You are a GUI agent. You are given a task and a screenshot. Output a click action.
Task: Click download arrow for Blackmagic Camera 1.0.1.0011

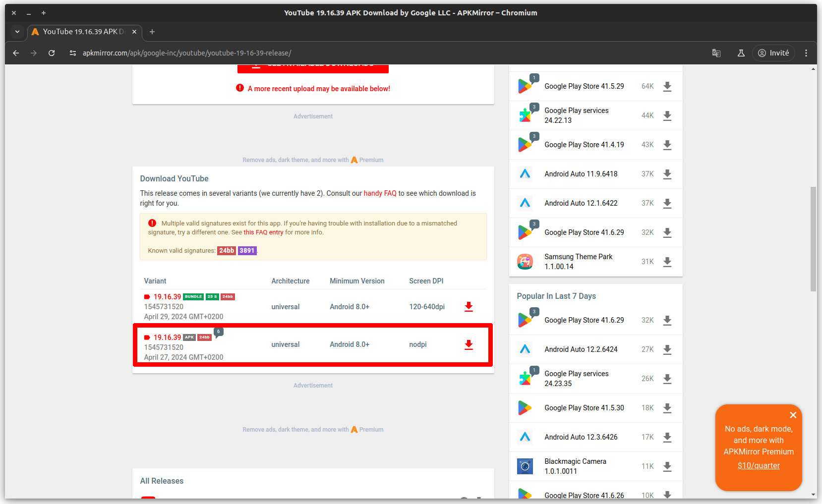(667, 466)
